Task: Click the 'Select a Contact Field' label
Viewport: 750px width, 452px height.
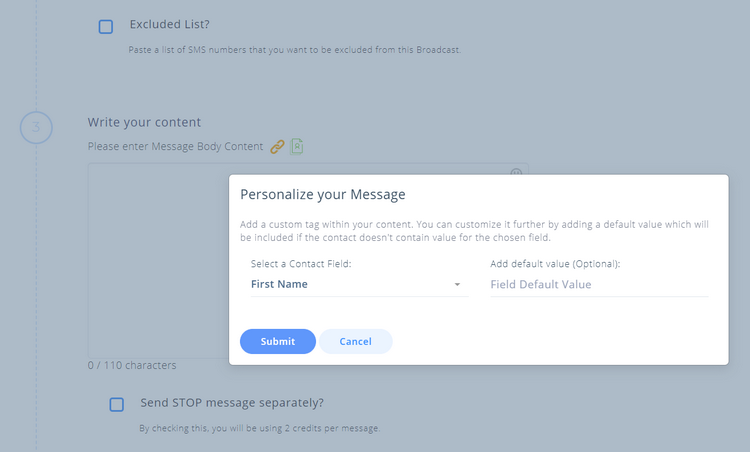Action: click(x=301, y=264)
